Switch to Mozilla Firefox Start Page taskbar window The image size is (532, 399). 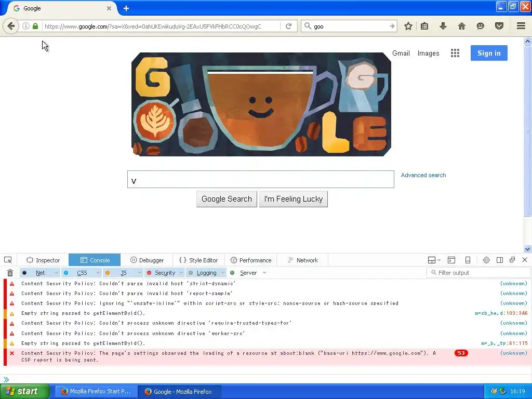[x=97, y=391]
